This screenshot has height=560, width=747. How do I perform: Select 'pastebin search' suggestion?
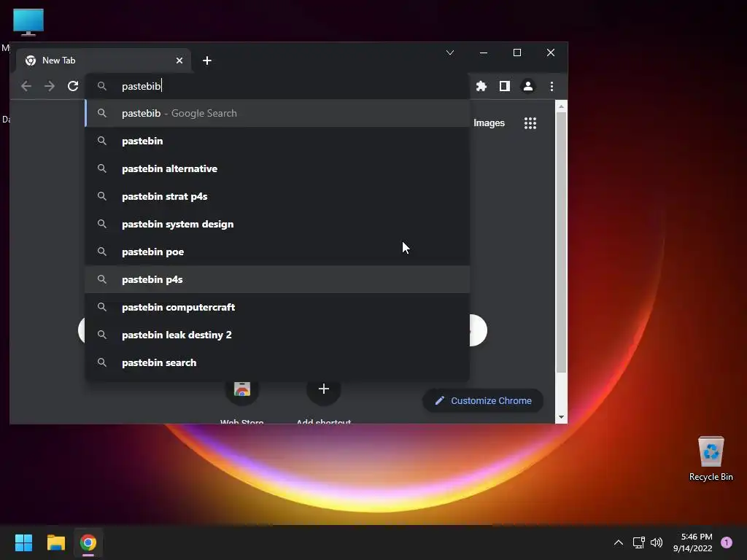[277, 362]
